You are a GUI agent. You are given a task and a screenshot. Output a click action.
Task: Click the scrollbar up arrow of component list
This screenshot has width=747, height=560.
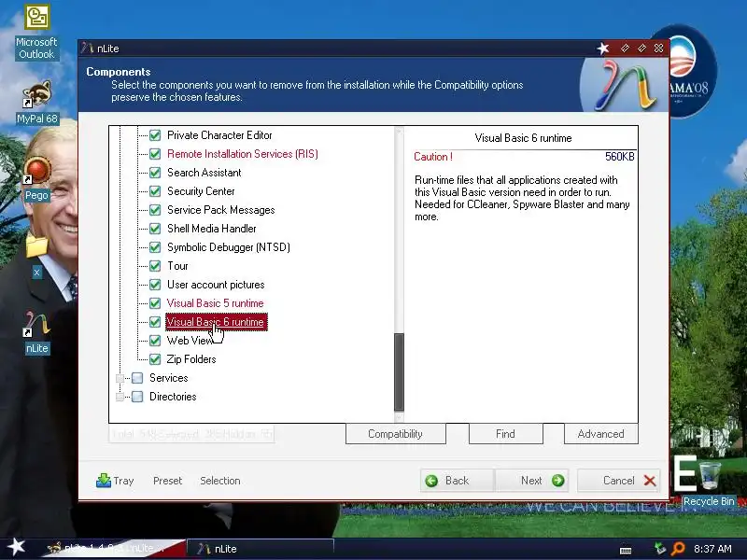click(x=400, y=132)
